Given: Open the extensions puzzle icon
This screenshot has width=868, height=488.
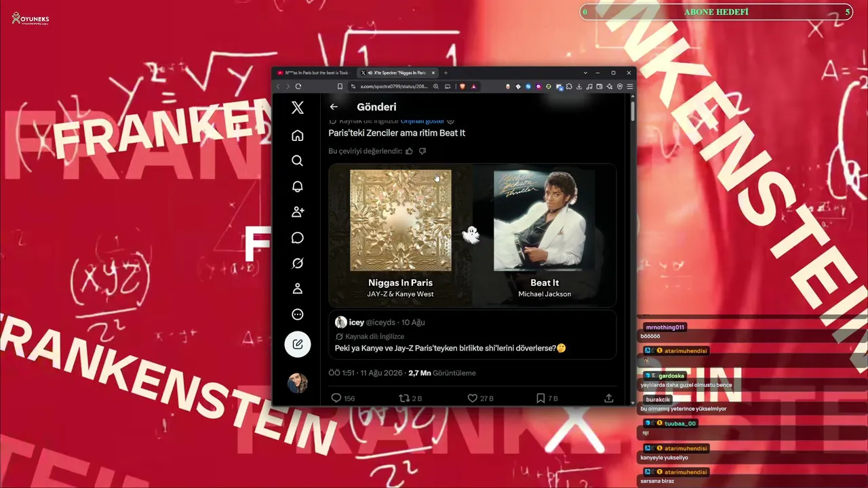Looking at the screenshot, I should [x=570, y=86].
